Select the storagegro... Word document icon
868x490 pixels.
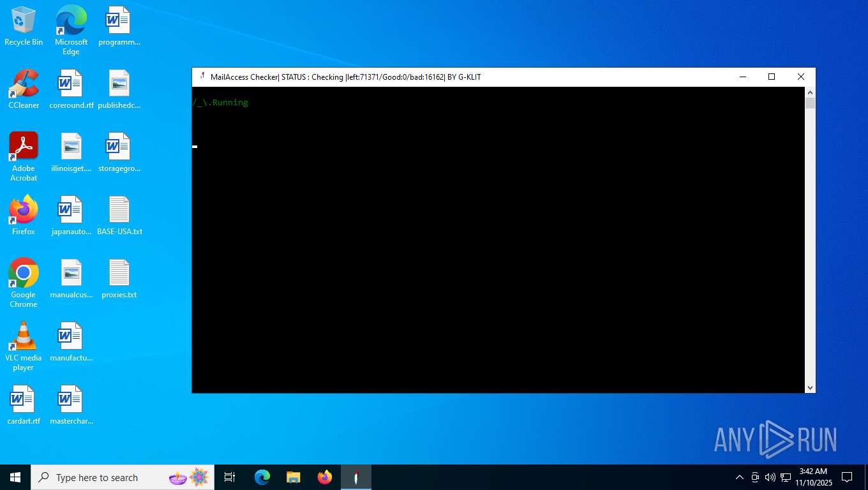pos(119,152)
